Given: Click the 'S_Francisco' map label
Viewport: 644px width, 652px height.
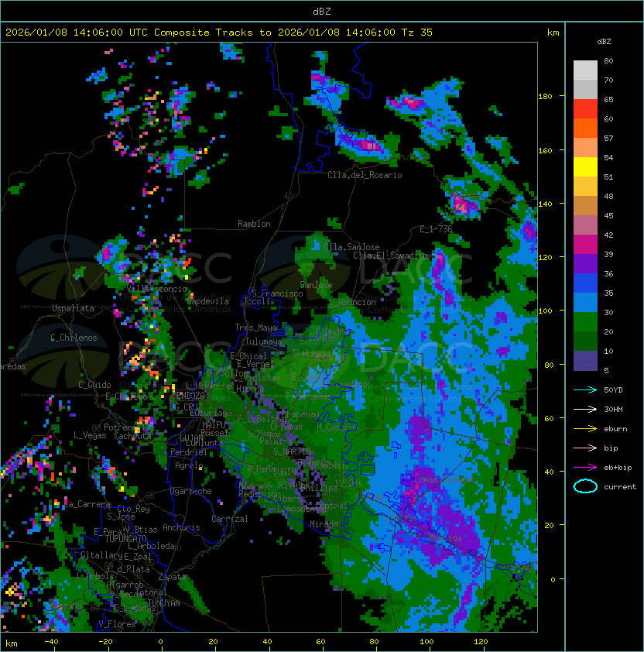Looking at the screenshot, I should click(277, 293).
